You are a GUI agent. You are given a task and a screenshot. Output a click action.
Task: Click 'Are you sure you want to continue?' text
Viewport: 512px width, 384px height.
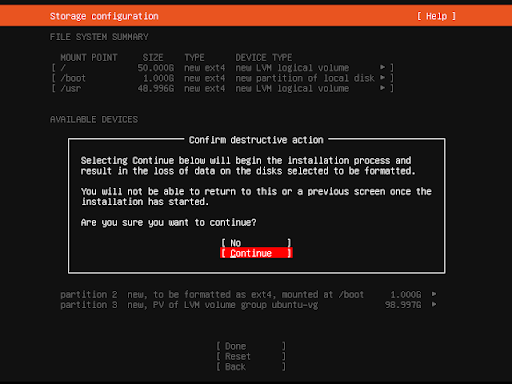169,222
